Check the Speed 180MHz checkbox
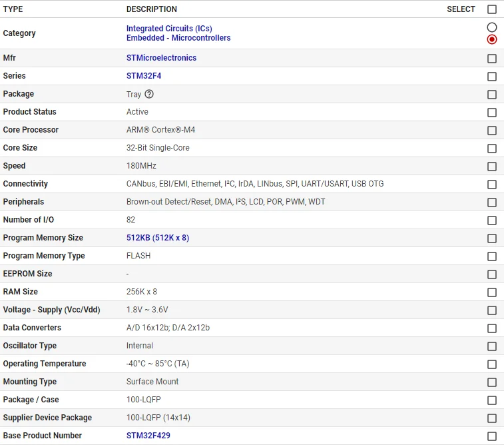 (492, 167)
